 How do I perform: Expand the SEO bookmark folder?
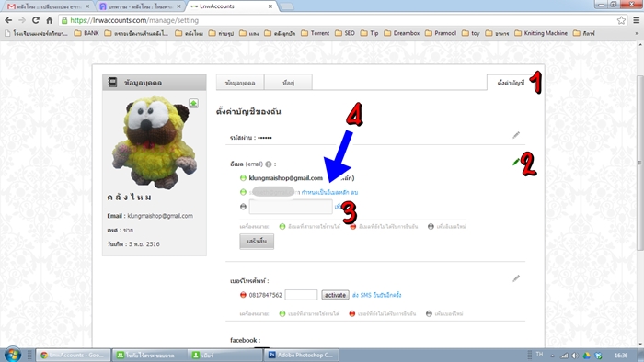pos(345,33)
